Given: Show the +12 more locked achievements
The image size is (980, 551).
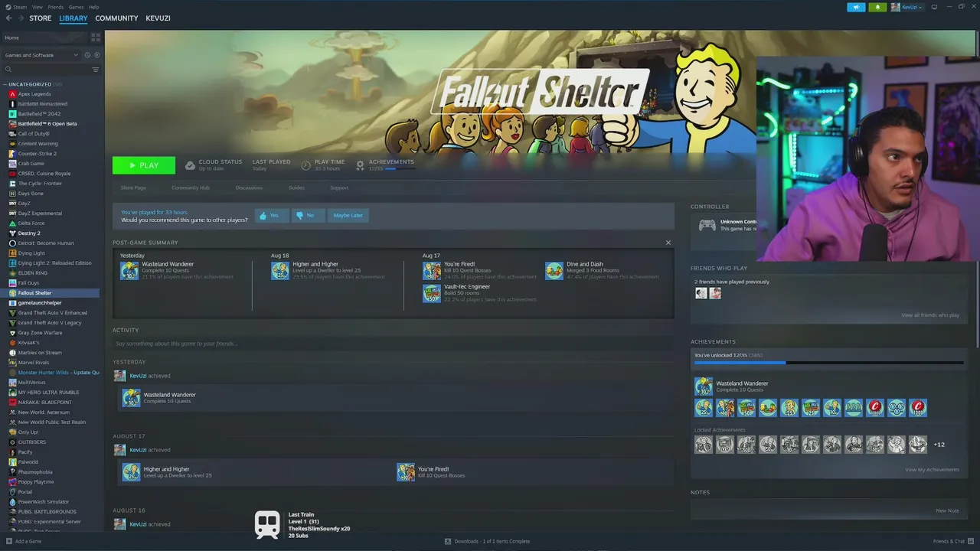Looking at the screenshot, I should coord(939,445).
